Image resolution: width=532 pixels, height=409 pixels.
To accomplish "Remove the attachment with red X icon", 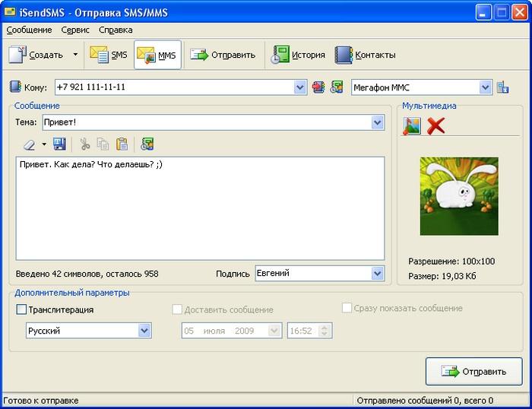I will (435, 125).
